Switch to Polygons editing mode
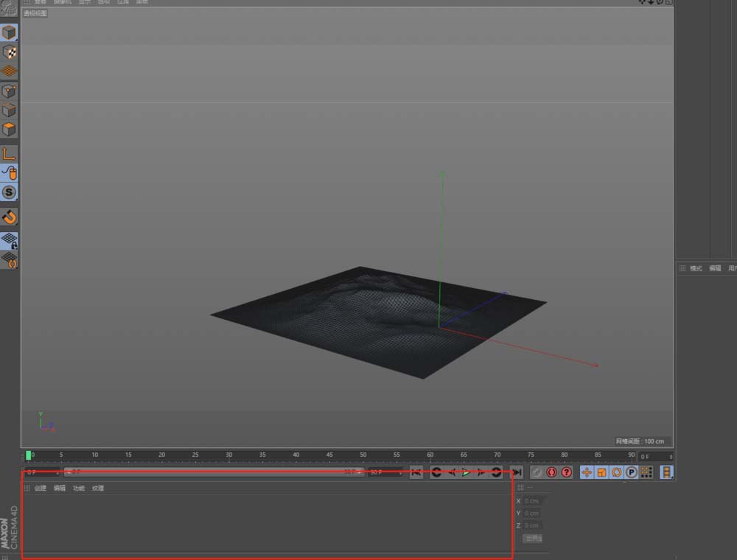The width and height of the screenshot is (737, 560). coord(9,129)
